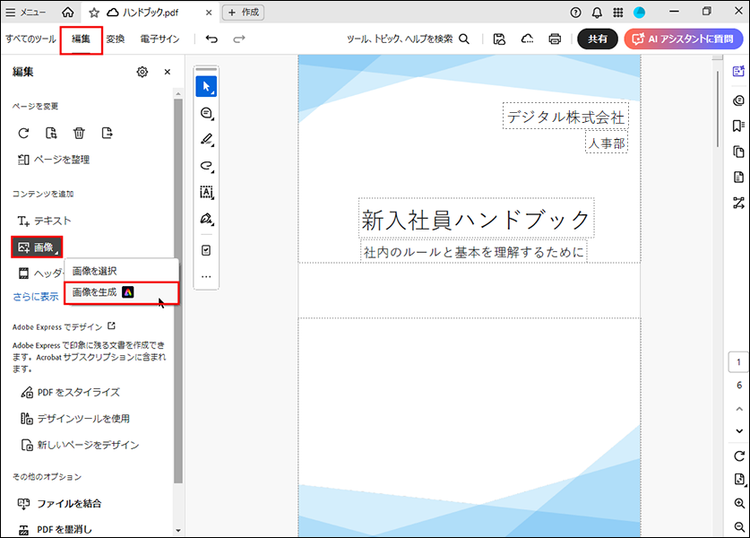Viewport: 750px width, 538px height.
Task: Expand the quick toolbar more options ellipsis
Action: (x=207, y=276)
